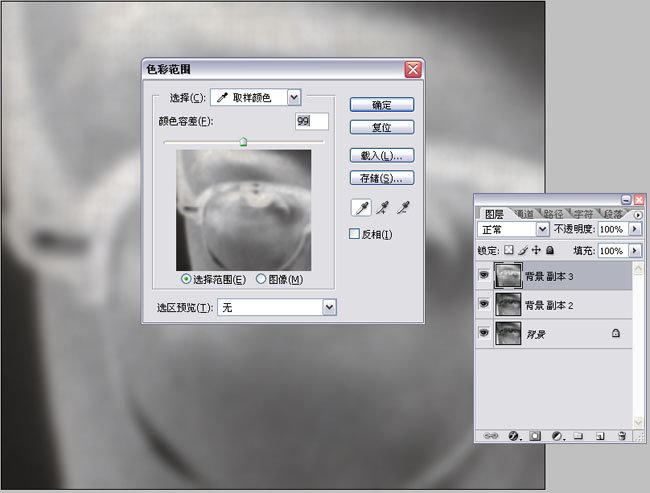Select the 背景 layer thumbnail
The image size is (650, 493).
pos(508,333)
